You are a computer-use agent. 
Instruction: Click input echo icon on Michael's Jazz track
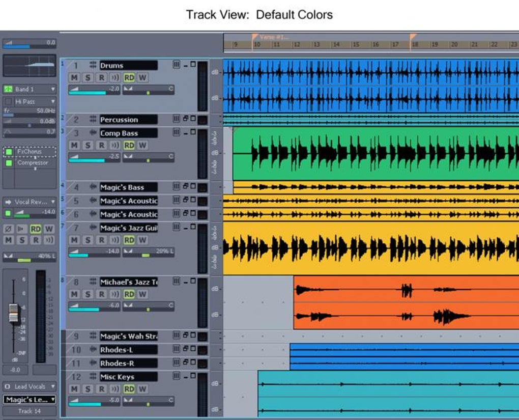click(x=115, y=294)
